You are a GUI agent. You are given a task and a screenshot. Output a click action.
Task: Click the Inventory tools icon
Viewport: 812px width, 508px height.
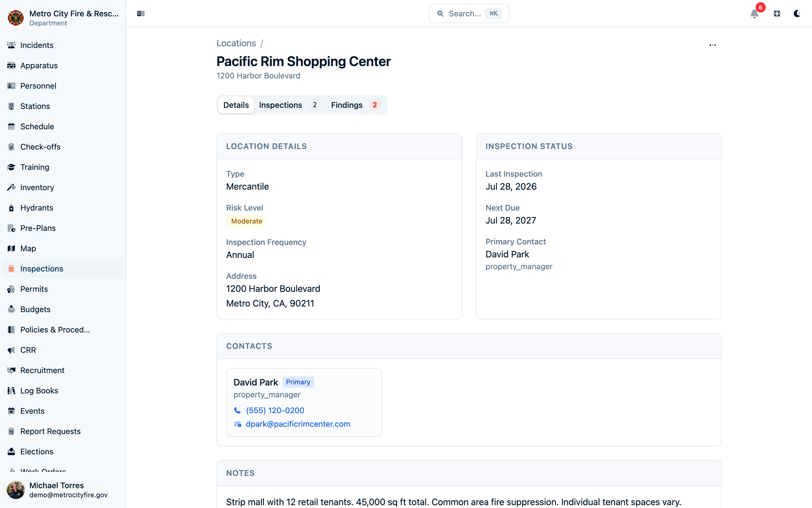coord(11,187)
